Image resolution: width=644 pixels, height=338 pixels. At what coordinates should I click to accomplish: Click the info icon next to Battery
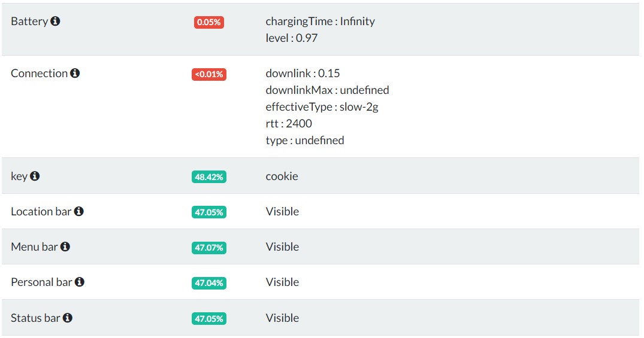(x=55, y=22)
